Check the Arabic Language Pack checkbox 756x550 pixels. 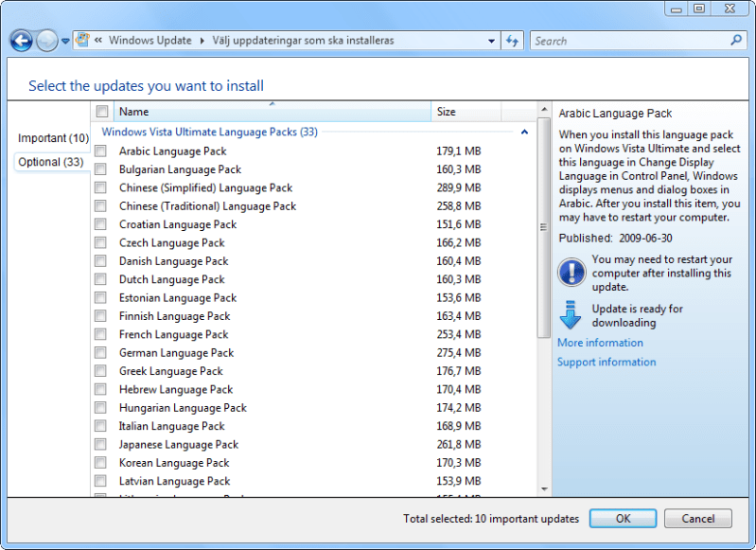pos(100,151)
